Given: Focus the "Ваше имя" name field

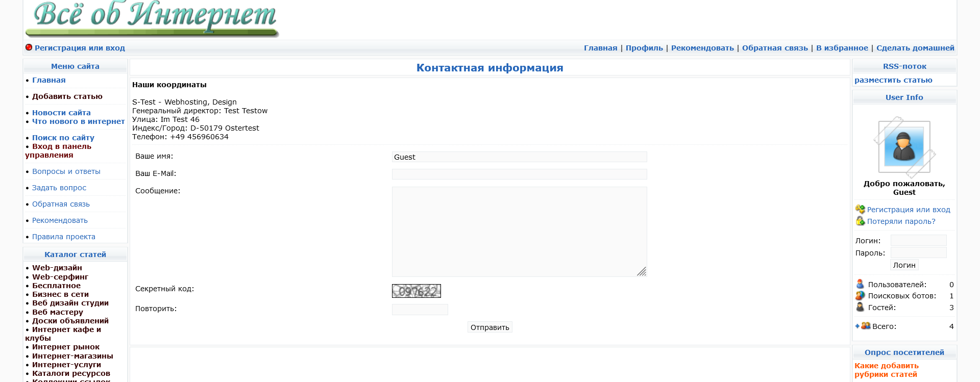Looking at the screenshot, I should pyautogui.click(x=519, y=157).
